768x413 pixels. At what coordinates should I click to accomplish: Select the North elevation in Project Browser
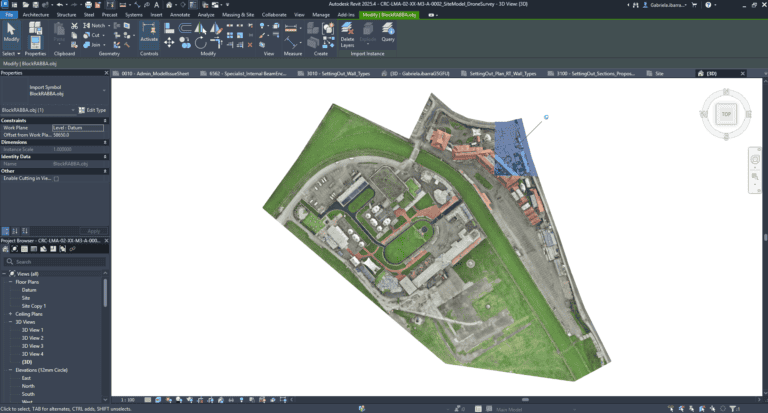coord(28,386)
